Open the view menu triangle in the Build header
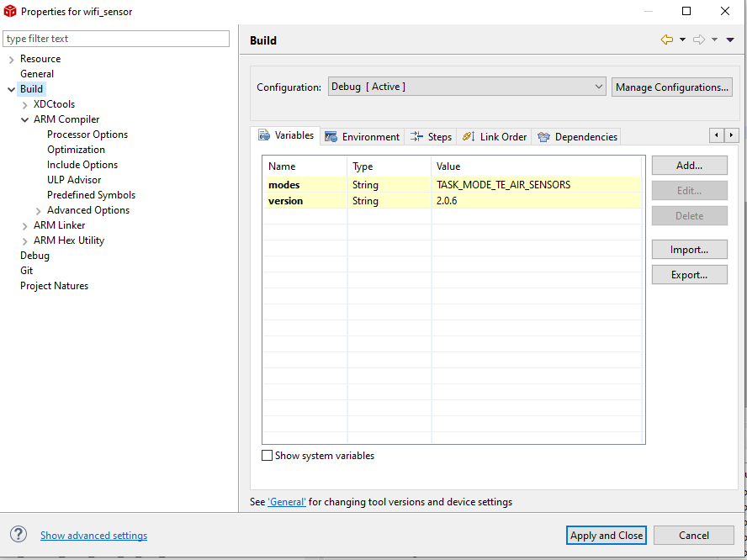This screenshot has width=747, height=560. [x=730, y=40]
